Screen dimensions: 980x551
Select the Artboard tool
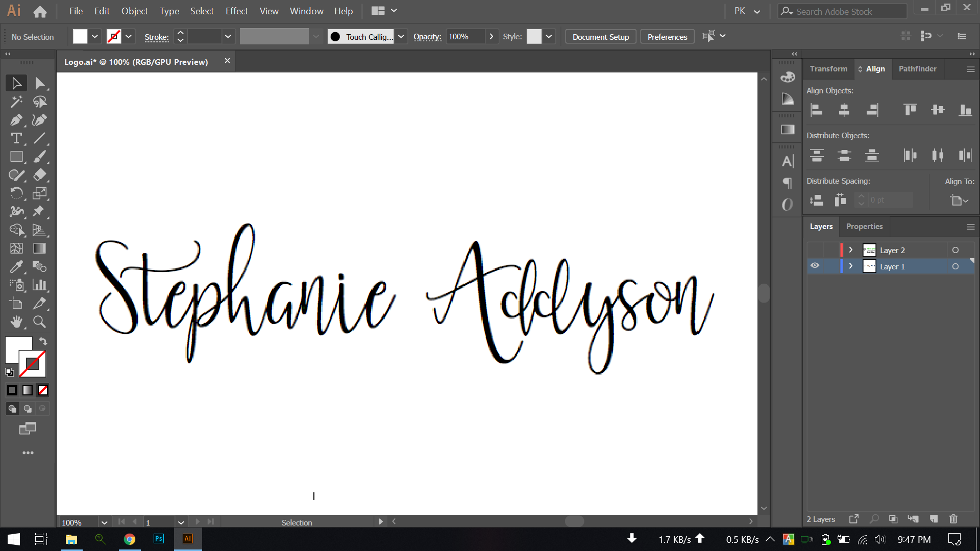16,304
